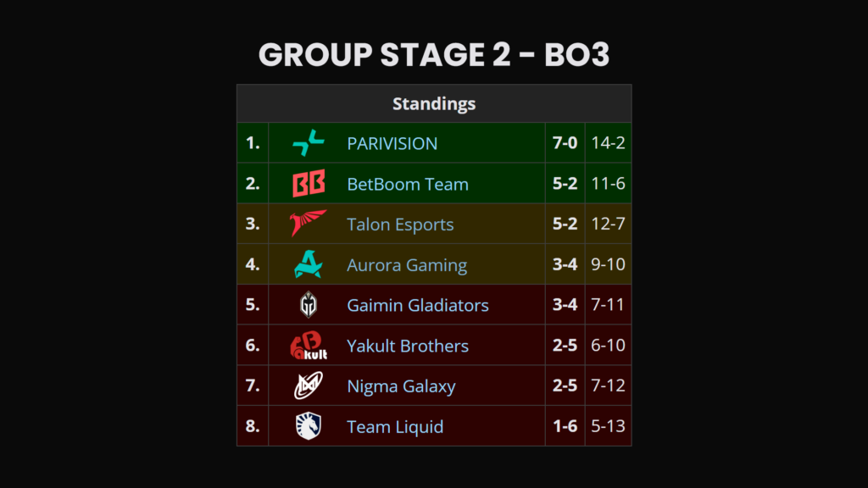This screenshot has height=488, width=868.
Task: Click the Nigma Galaxy logo
Action: click(309, 386)
